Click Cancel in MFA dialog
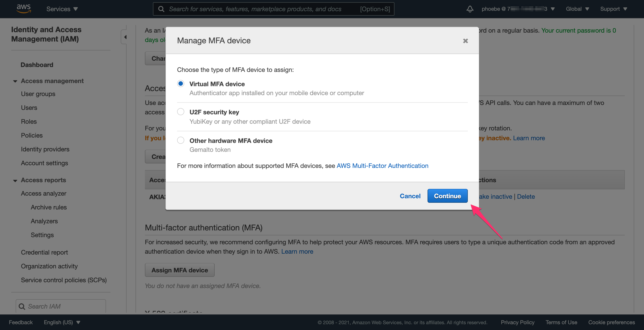 (x=410, y=196)
